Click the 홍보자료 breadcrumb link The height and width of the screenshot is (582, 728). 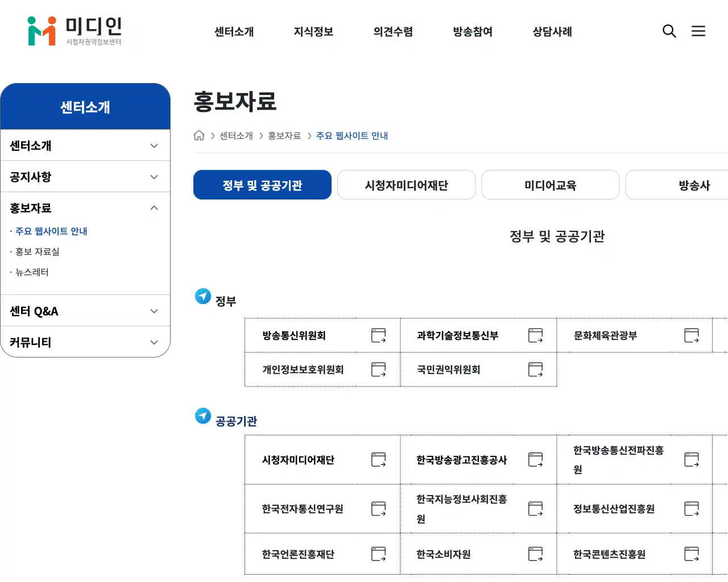coord(283,135)
